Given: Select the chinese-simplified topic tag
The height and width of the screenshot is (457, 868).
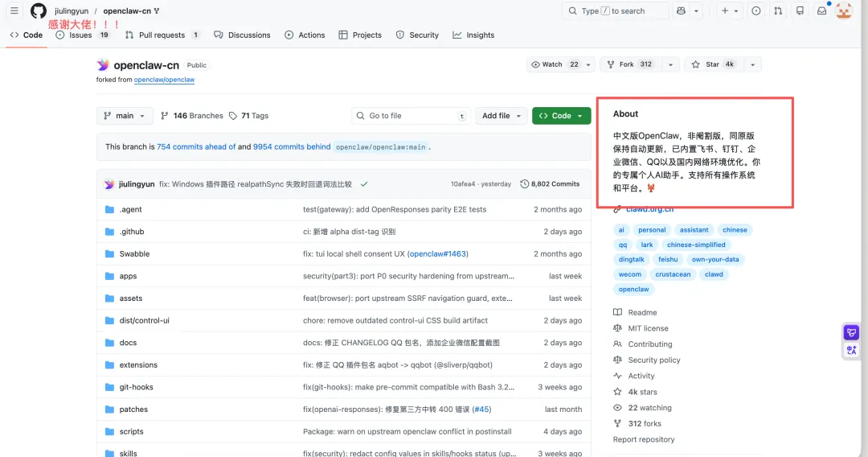Looking at the screenshot, I should (696, 245).
